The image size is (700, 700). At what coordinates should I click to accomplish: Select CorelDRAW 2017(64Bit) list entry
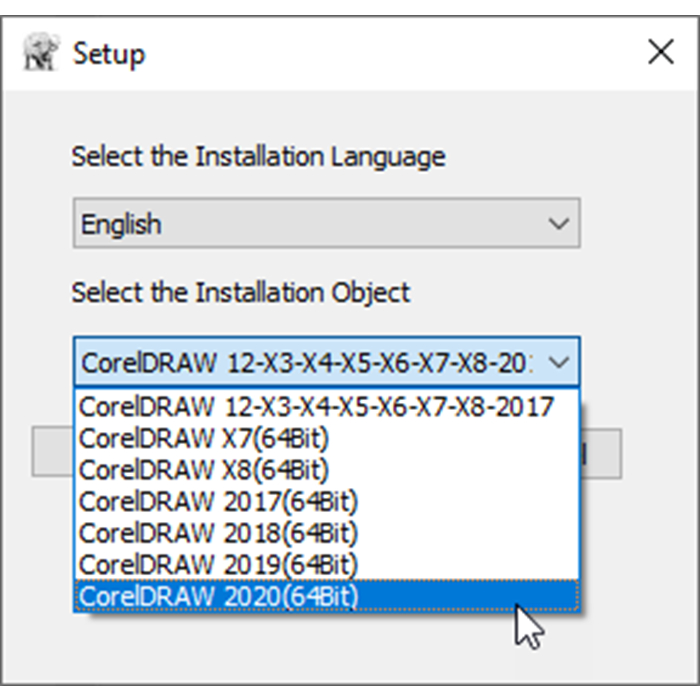[x=218, y=501]
